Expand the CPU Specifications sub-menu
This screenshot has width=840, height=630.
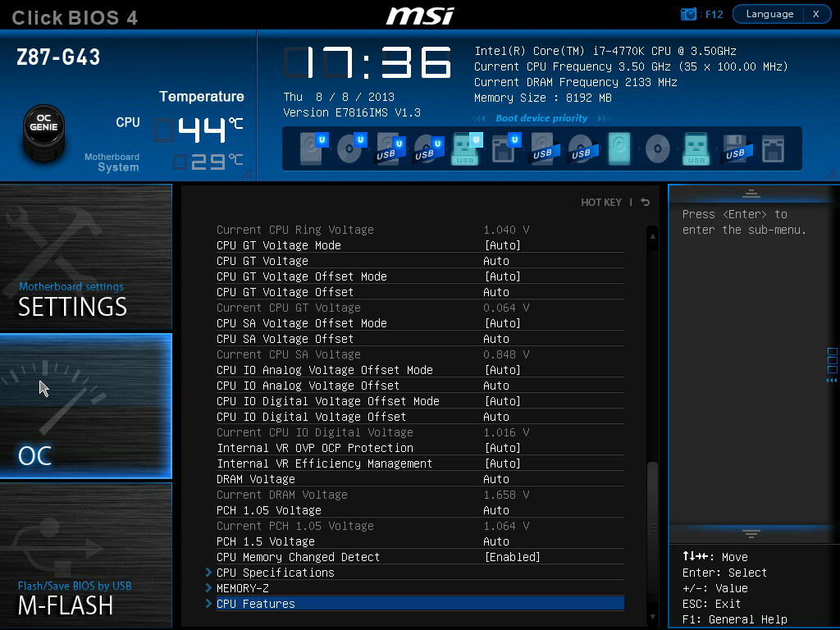(x=420, y=573)
